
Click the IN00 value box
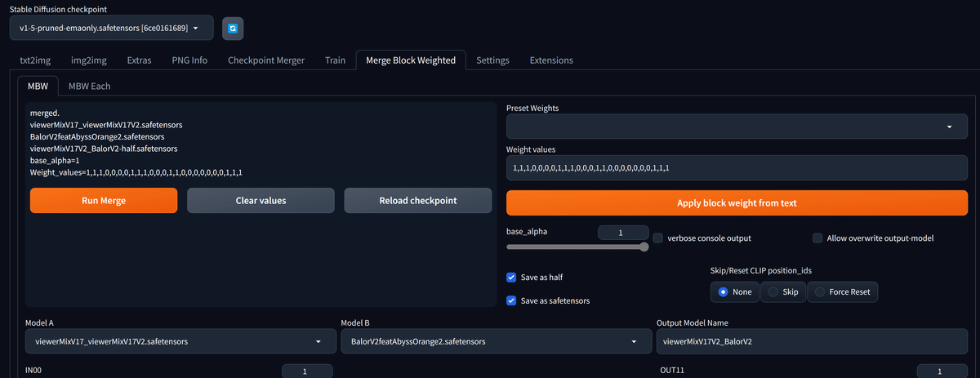[x=308, y=371]
